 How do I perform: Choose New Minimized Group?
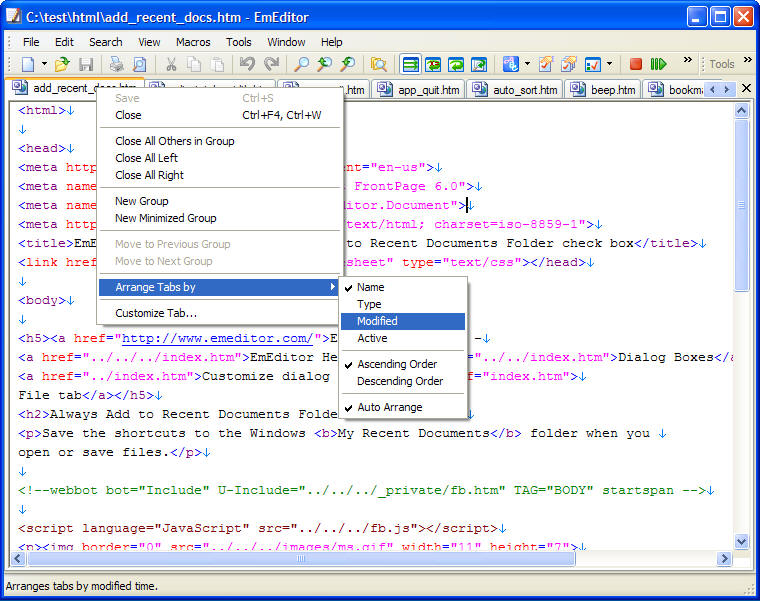[x=220, y=218]
